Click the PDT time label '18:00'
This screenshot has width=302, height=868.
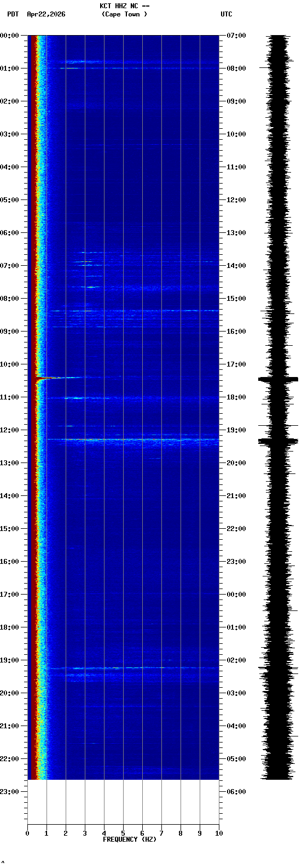click(9, 627)
